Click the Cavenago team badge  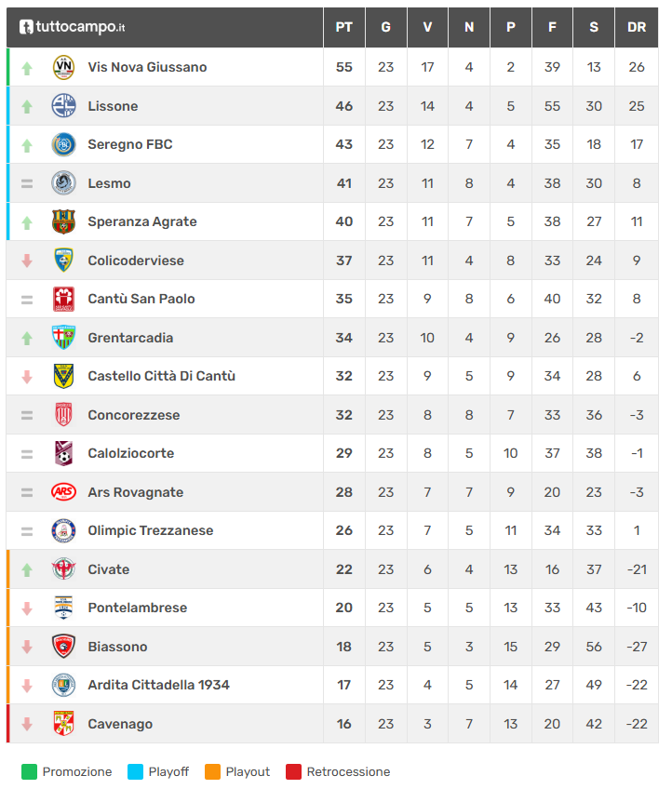tap(63, 724)
